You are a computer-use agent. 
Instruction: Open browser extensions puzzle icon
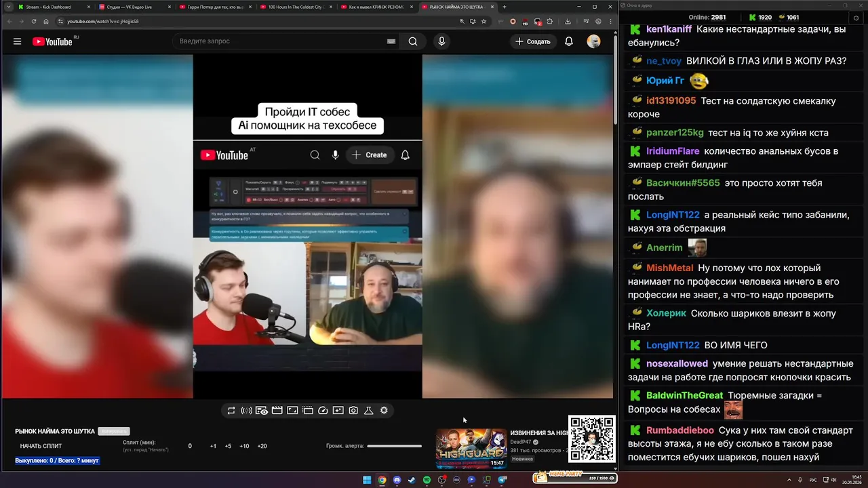(549, 21)
